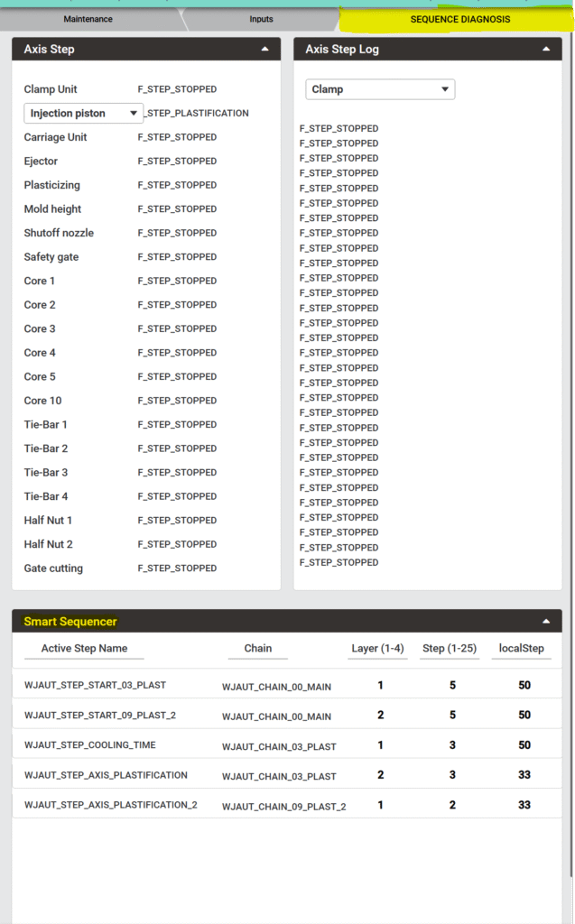
Task: Collapse the Axis Step Log panel
Action: (546, 50)
